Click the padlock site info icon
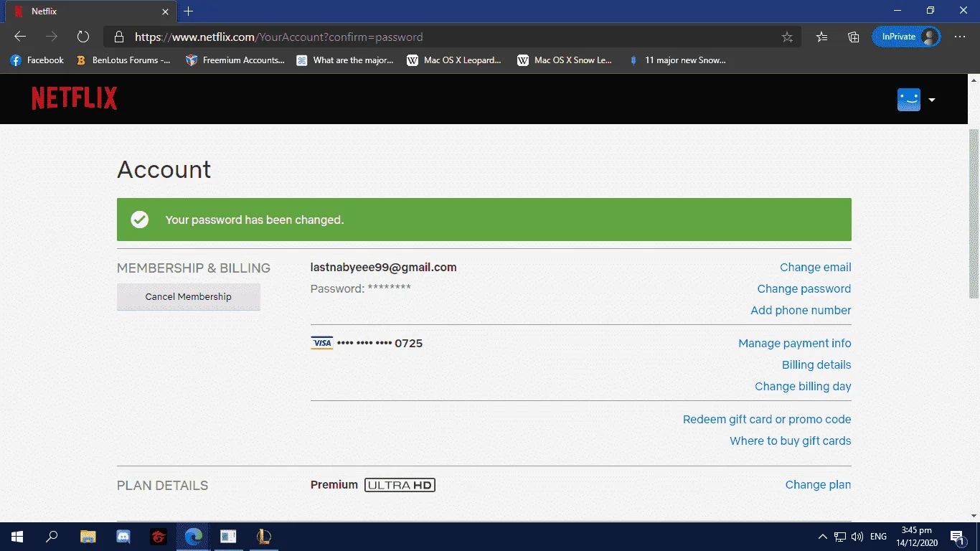 pyautogui.click(x=120, y=37)
